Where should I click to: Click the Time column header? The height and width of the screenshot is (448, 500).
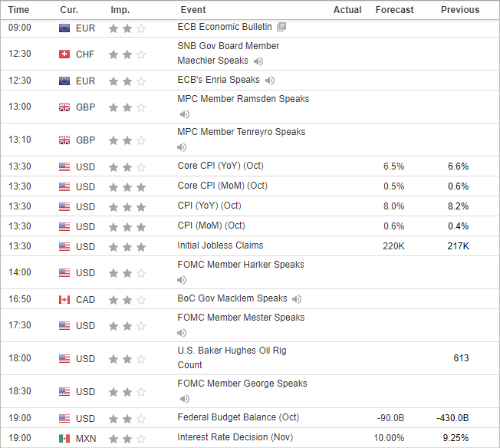[18, 10]
